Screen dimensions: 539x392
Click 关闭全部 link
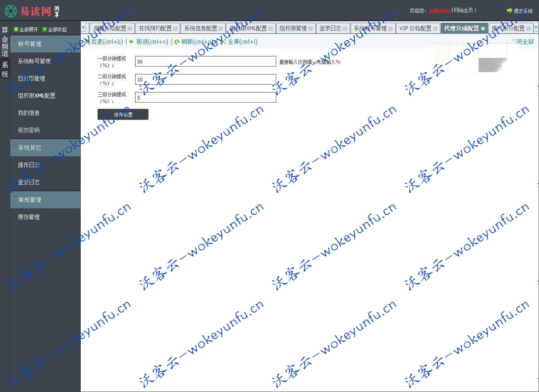pos(523,42)
